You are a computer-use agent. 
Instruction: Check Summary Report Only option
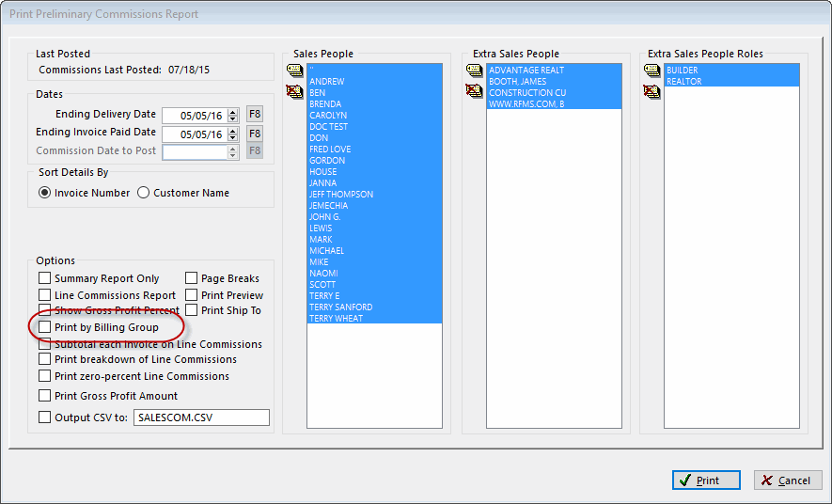coord(45,278)
